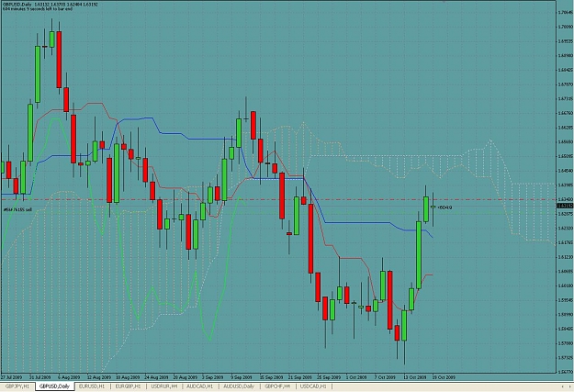Click the highlighted current price 1.63132 label
Viewport: 574px width, 392px height.
pos(563,206)
